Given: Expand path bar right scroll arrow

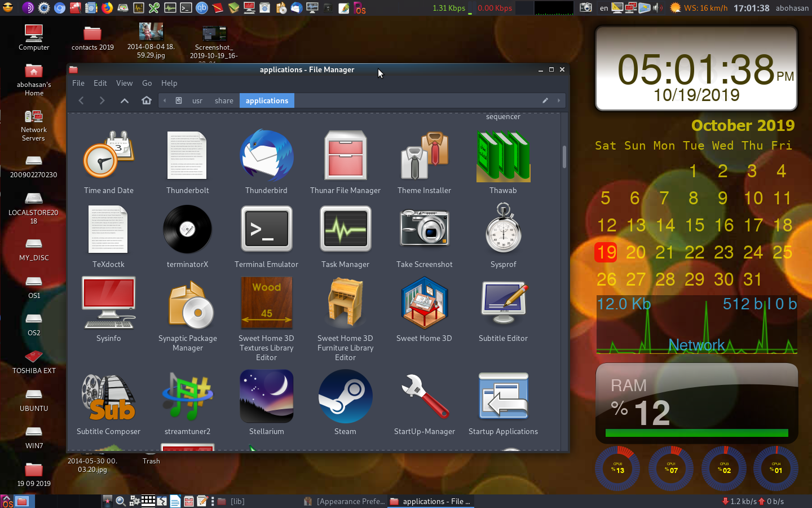Looking at the screenshot, I should 559,100.
